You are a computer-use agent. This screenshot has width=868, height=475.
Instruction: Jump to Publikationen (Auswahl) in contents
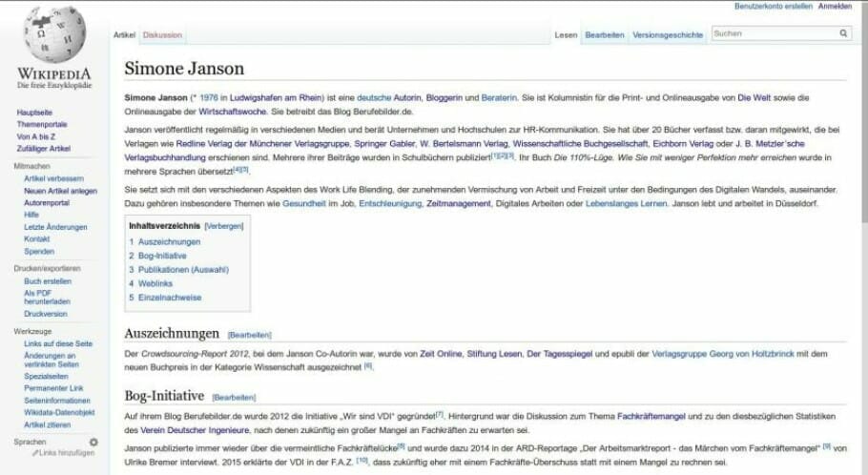(x=183, y=270)
